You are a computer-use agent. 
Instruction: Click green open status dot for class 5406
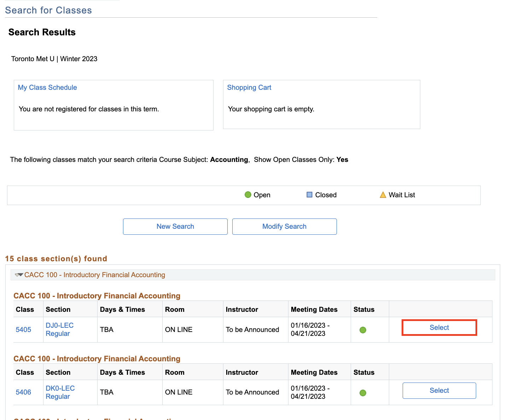(363, 393)
